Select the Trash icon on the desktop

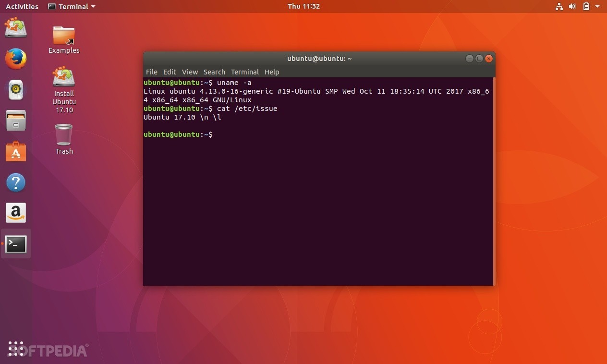(x=64, y=139)
